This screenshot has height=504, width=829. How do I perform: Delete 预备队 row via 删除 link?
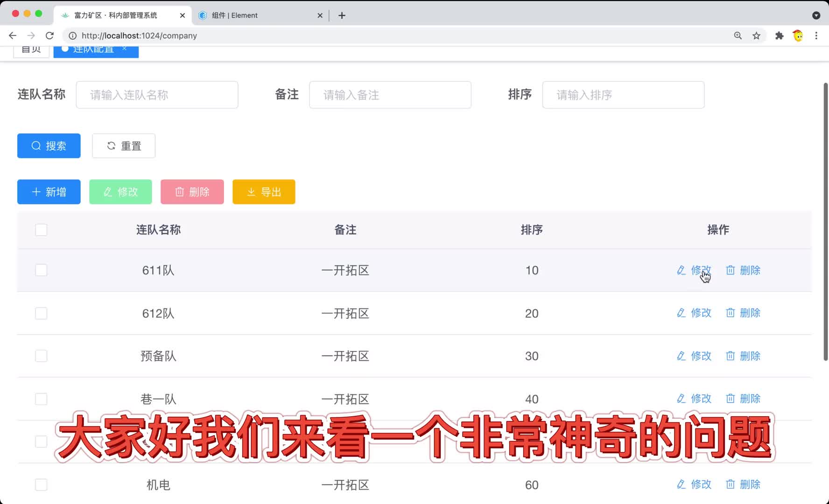[x=743, y=356]
